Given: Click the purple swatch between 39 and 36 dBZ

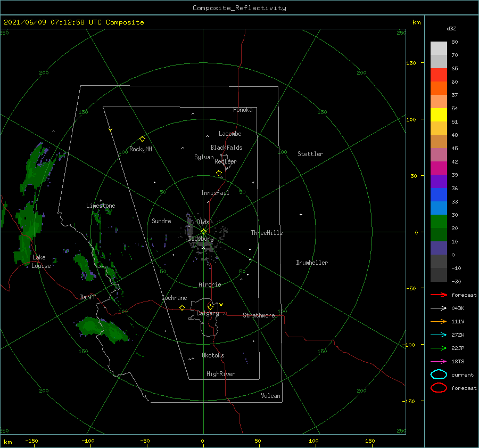Looking at the screenshot, I should [x=439, y=182].
